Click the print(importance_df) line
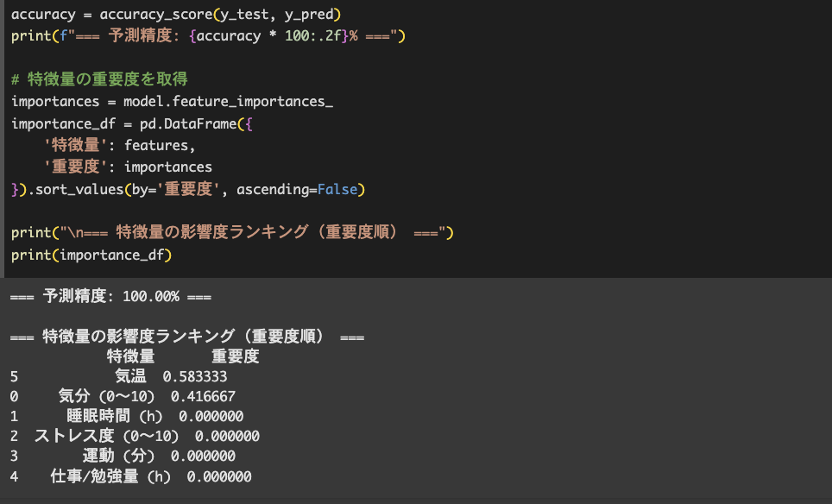Viewport: 832px width, 504px height. click(x=91, y=255)
